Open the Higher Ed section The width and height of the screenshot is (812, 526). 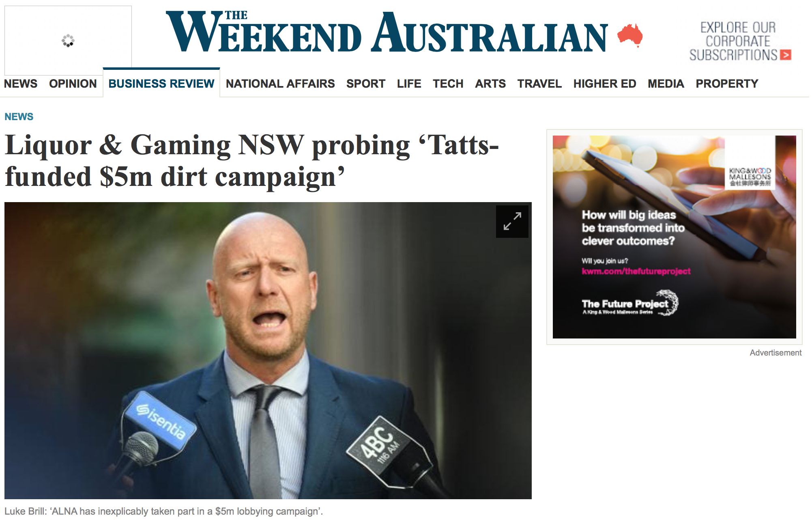pos(605,84)
